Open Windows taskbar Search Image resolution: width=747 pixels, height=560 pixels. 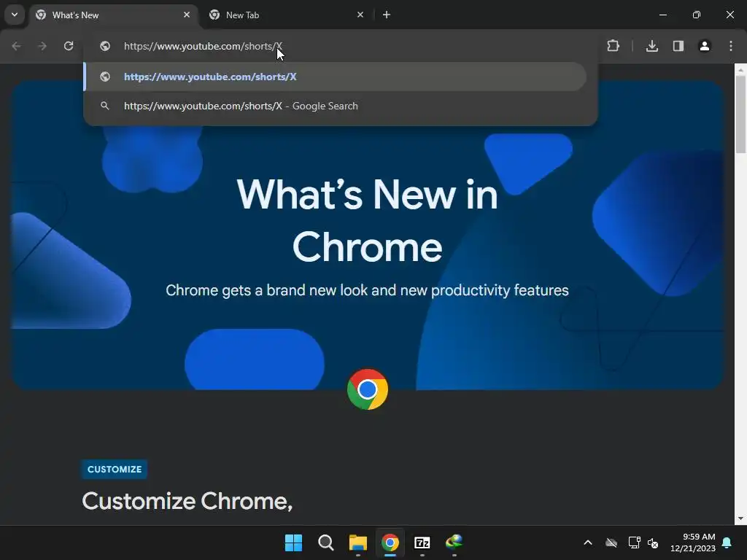pos(326,542)
